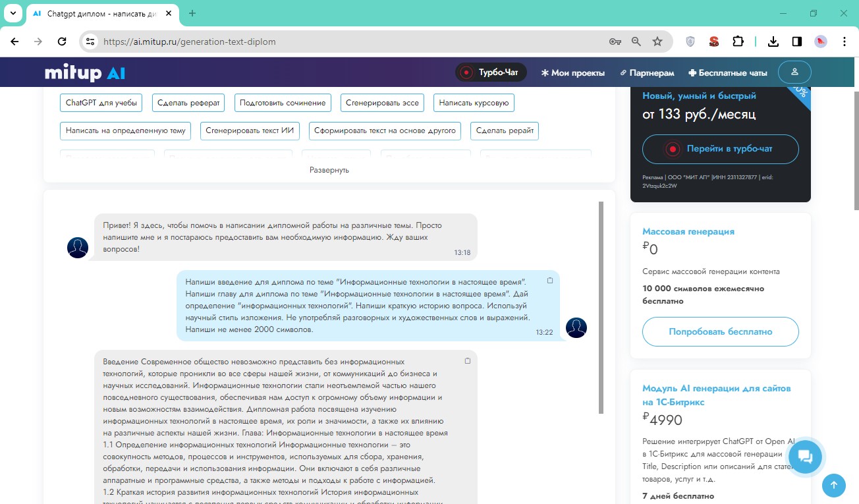Bookmark this page with star icon
Image resolution: width=859 pixels, height=504 pixels.
[x=657, y=42]
